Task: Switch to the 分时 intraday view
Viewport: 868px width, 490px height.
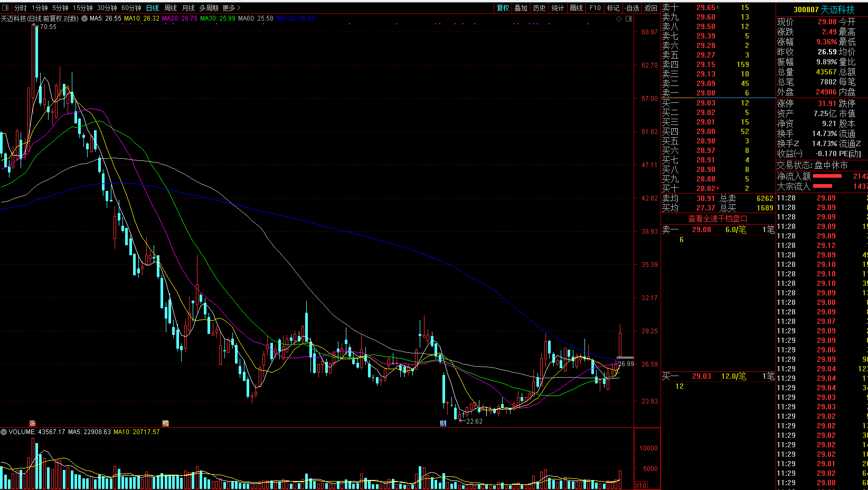Action: tap(20, 8)
